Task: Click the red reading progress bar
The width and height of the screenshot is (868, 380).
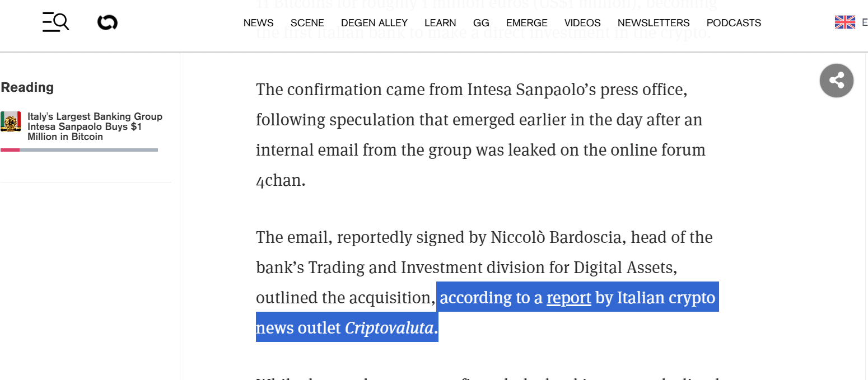Action: pyautogui.click(x=10, y=150)
